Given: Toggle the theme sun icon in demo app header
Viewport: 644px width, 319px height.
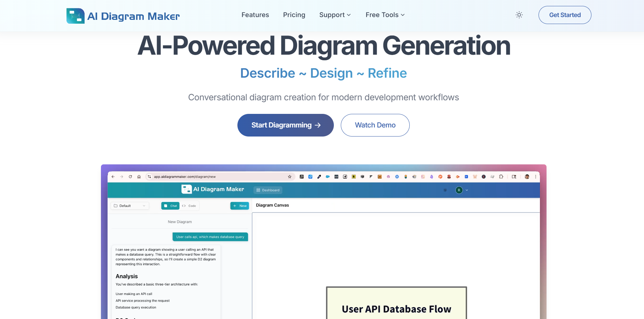Looking at the screenshot, I should (x=445, y=190).
